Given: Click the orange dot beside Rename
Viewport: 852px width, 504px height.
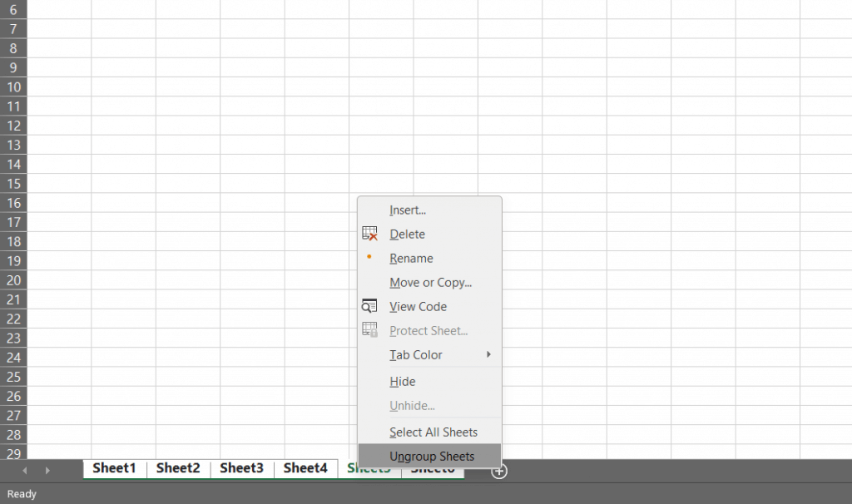Looking at the screenshot, I should [369, 258].
